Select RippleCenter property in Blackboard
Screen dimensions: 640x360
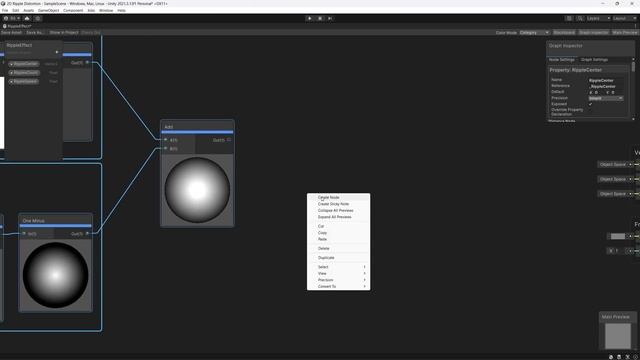(24, 64)
